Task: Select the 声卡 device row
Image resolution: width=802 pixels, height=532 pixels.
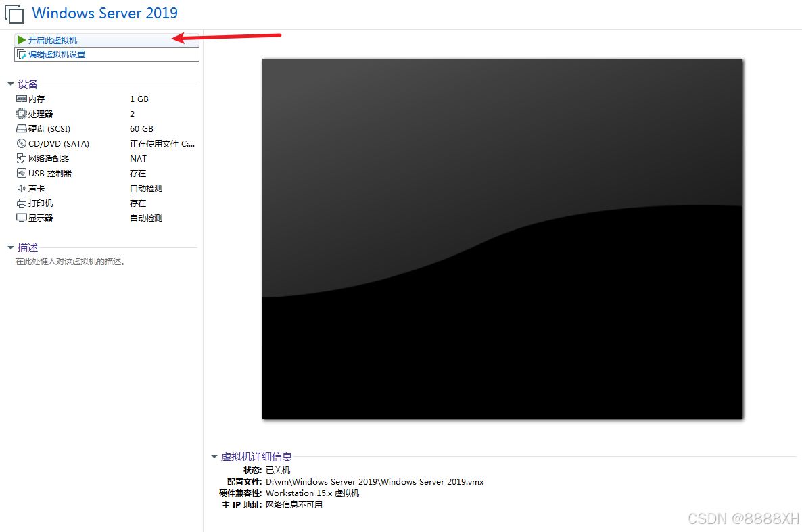Action: [106, 188]
